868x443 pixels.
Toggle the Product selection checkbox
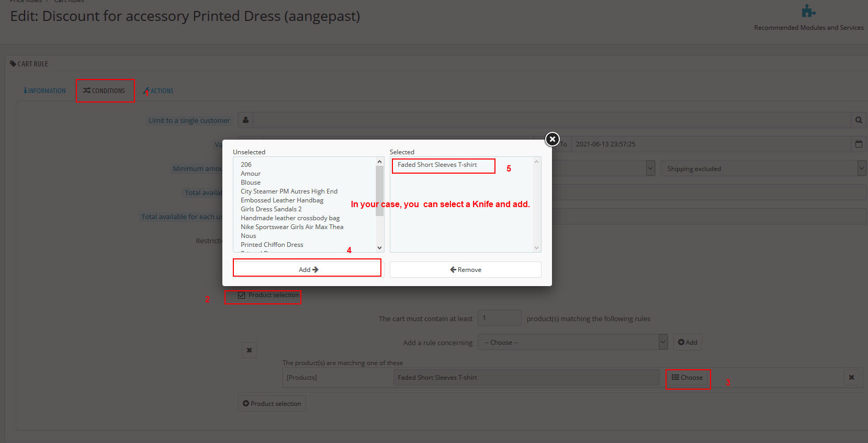pyautogui.click(x=241, y=295)
